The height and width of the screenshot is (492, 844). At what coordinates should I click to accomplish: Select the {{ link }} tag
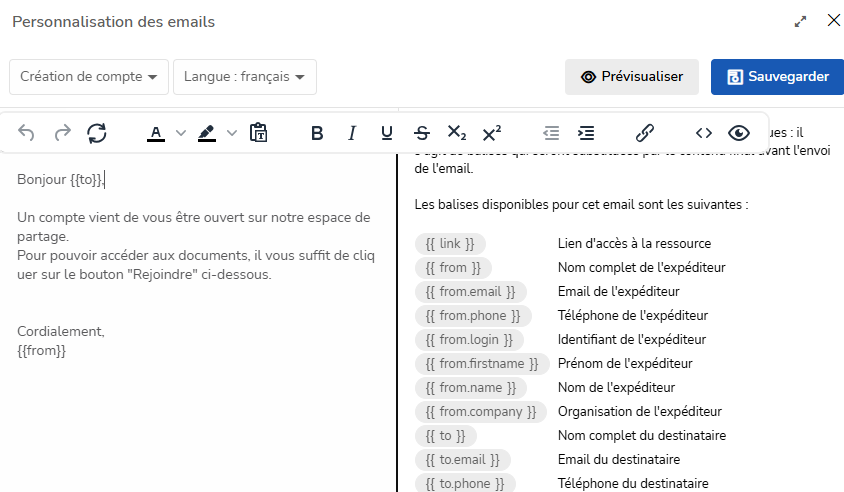(x=450, y=244)
